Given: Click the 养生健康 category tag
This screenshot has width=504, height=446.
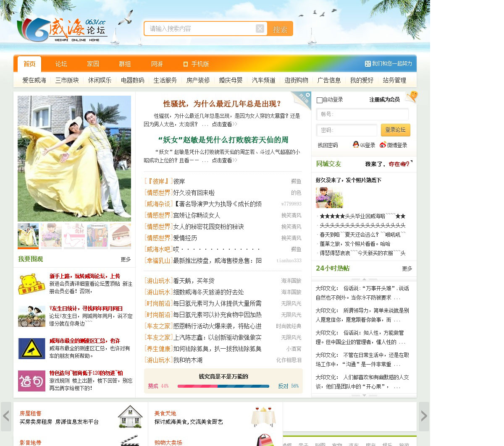Looking at the screenshot, I should [x=158, y=349].
